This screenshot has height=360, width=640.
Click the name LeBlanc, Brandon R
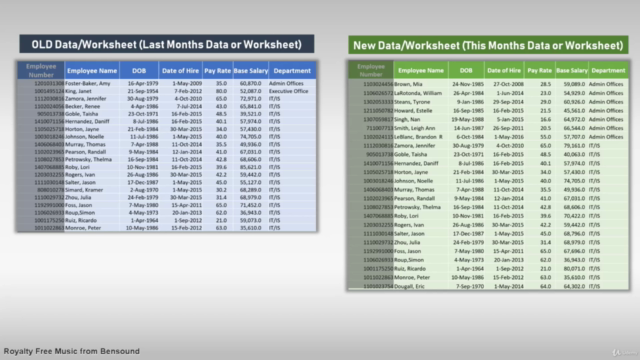(x=418, y=137)
